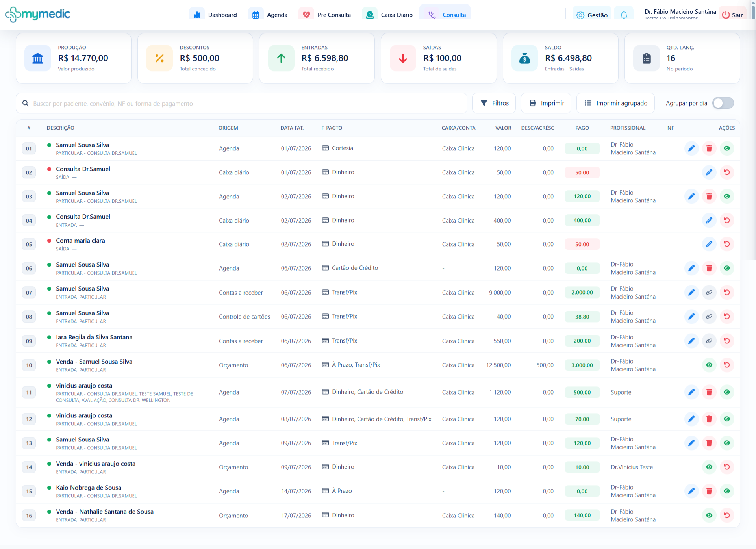Open the Gestão menu

(x=592, y=15)
